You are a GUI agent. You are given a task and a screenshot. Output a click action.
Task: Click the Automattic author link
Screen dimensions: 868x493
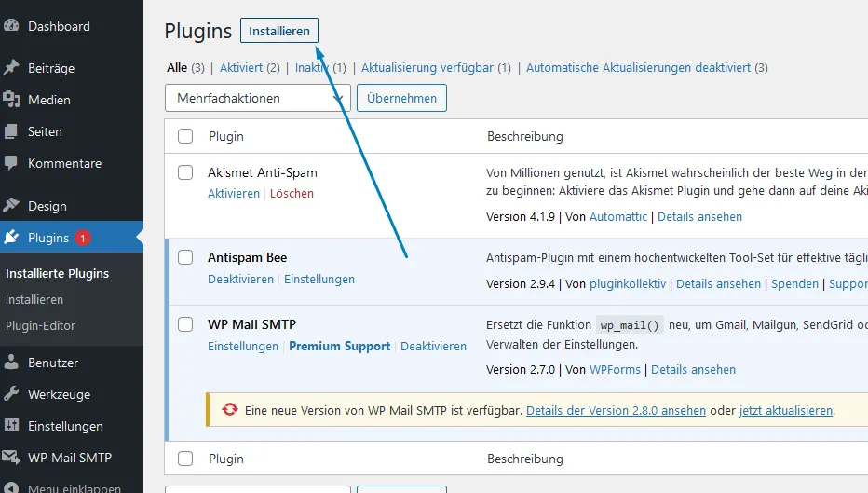click(618, 216)
